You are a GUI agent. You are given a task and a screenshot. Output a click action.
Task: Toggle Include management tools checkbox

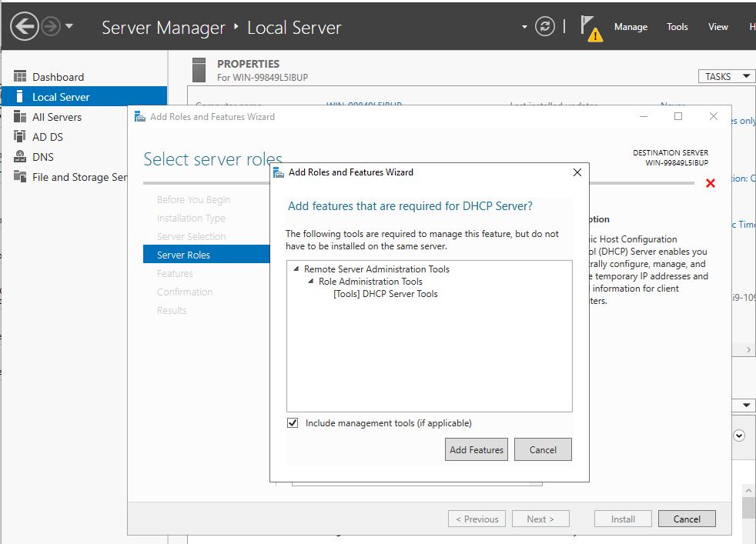293,423
